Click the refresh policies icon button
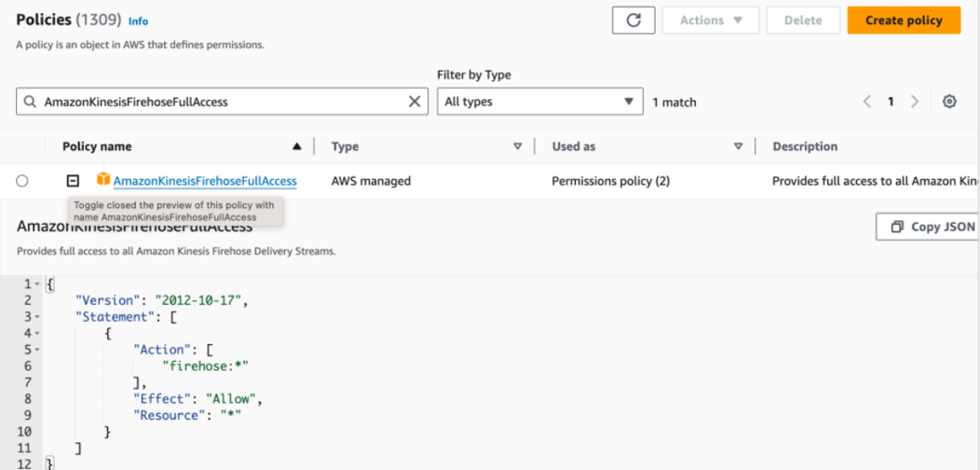This screenshot has width=980, height=470. coord(633,21)
